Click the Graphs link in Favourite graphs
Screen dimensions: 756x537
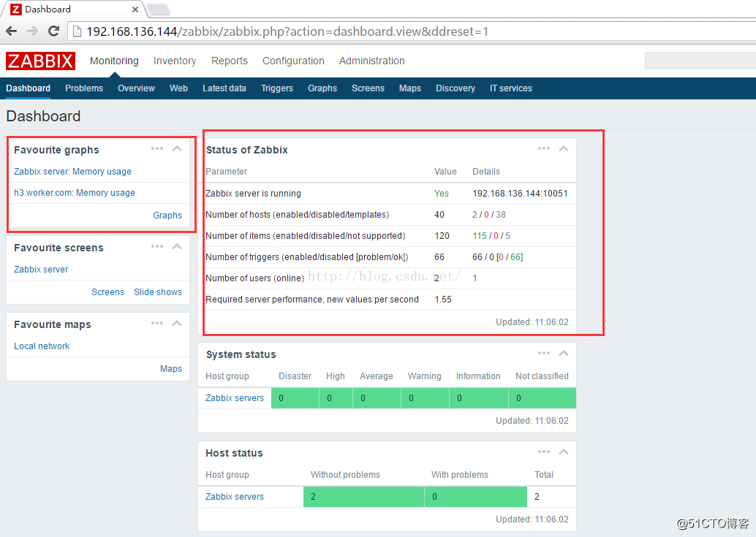[x=167, y=216]
